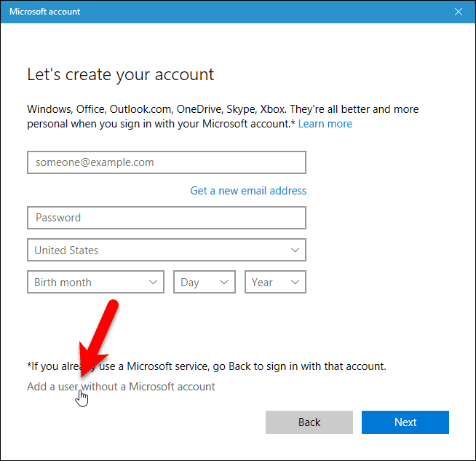Select the Let's create your account heading
Screen dimensions: 476x461
(121, 75)
